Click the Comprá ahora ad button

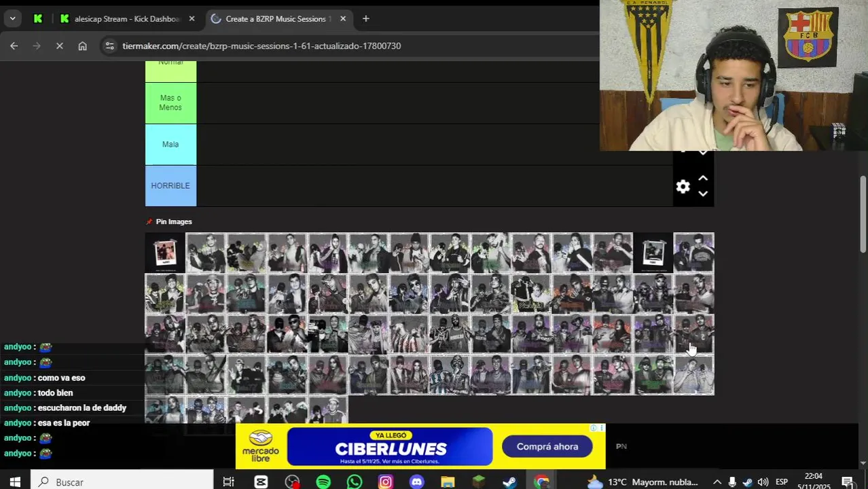pos(547,446)
